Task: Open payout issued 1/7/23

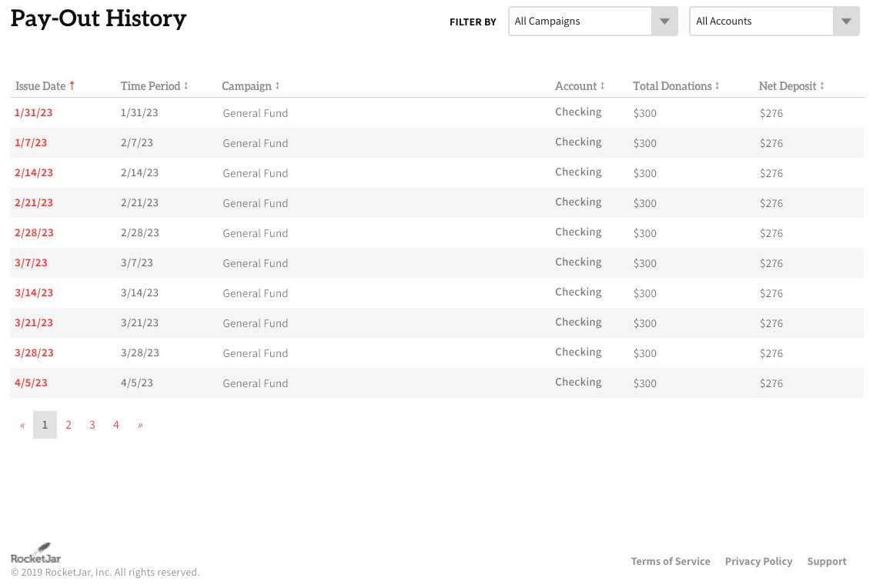Action: pyautogui.click(x=31, y=142)
